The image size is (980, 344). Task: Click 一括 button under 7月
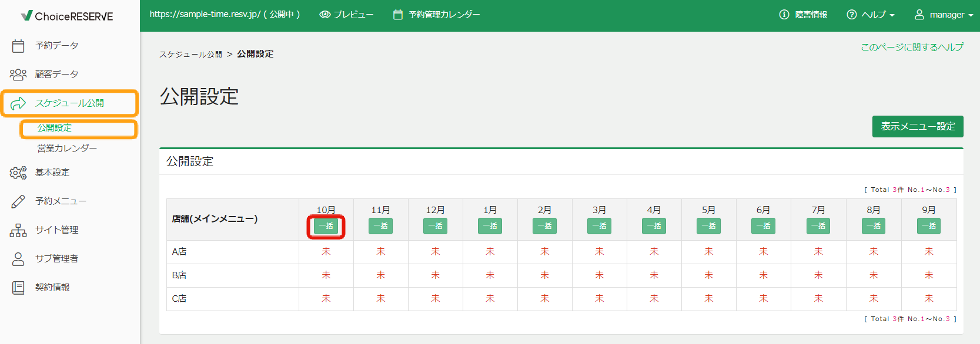818,226
